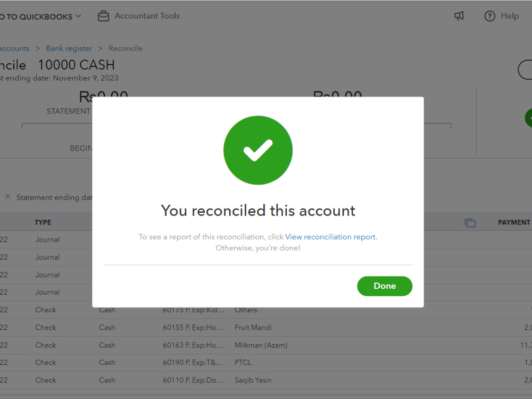Click the TYPE column header
Viewport: 532px width, 399px height.
tap(43, 222)
